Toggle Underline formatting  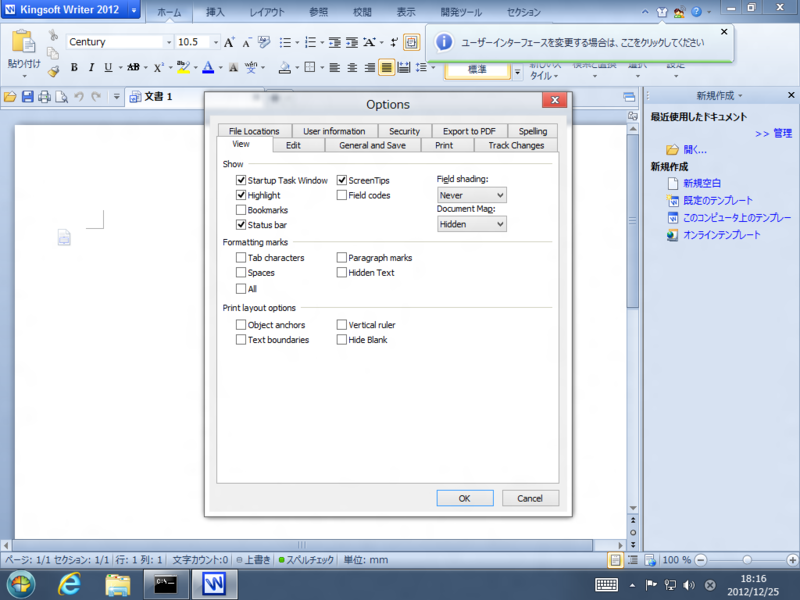pos(108,67)
